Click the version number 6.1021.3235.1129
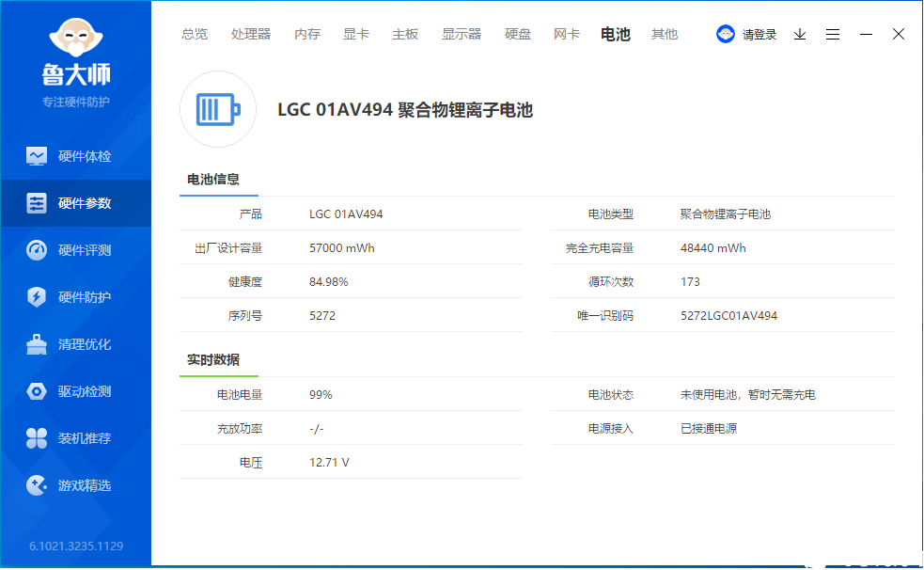This screenshot has width=924, height=570. pyautogui.click(x=76, y=546)
